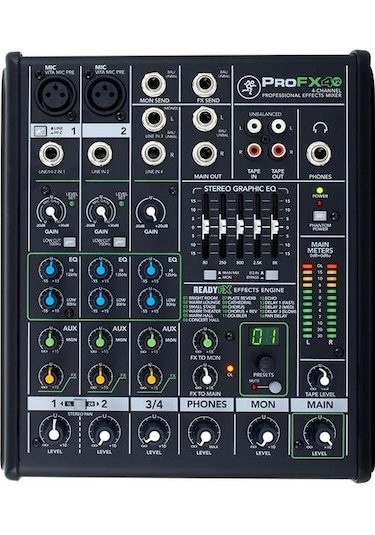Click channel 1 blue EQ HI knob
Image resolution: width=375 pixels, height=535 pixels.
coord(50,270)
